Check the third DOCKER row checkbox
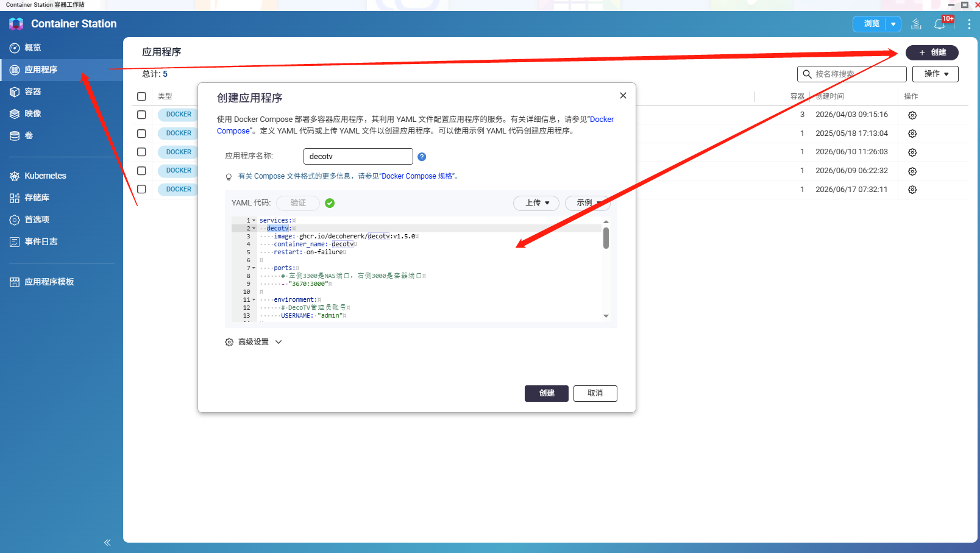980x553 pixels. pos(141,152)
